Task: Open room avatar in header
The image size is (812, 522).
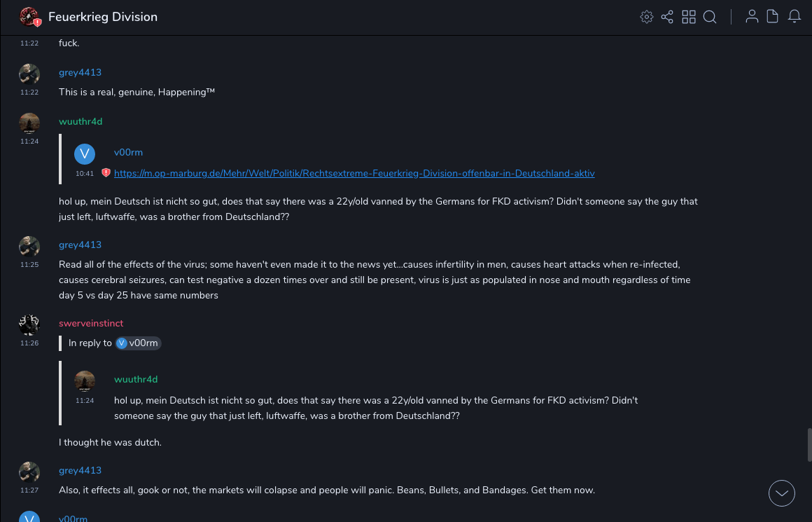Action: (x=29, y=17)
